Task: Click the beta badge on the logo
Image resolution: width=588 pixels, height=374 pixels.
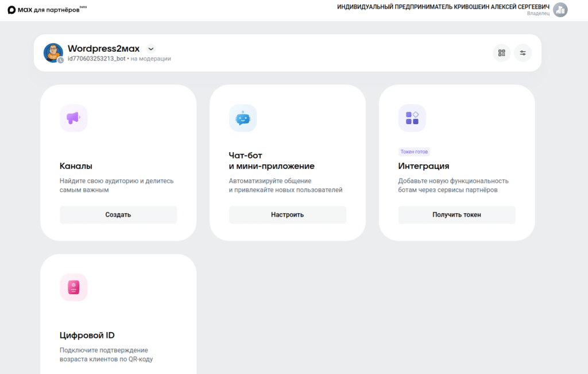Action: [84, 7]
